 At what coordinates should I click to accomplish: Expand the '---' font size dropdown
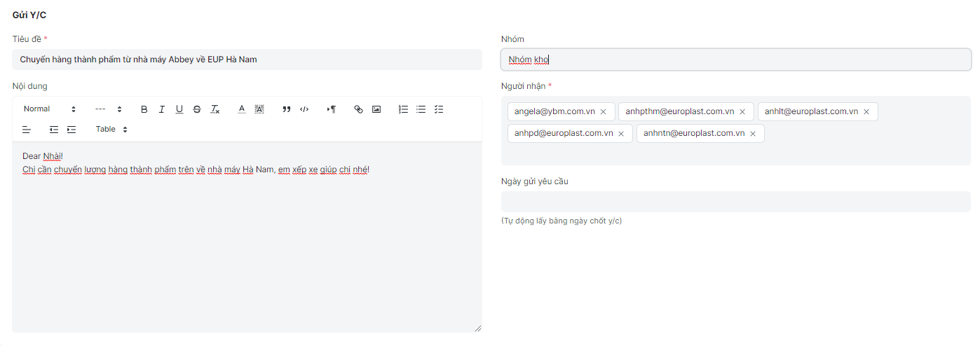(x=109, y=109)
